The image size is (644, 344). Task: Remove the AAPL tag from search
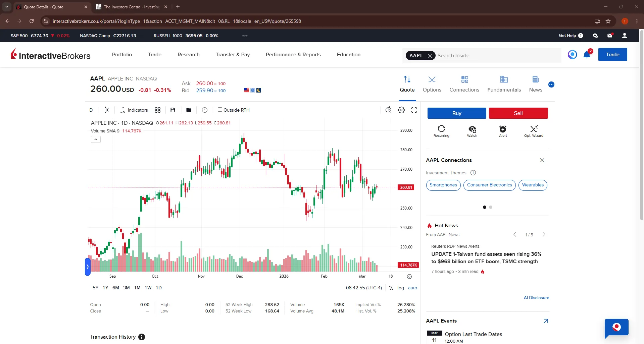point(430,56)
